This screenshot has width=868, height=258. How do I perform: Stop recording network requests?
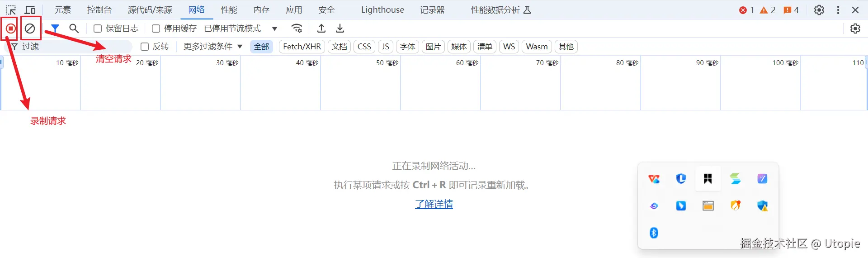[x=10, y=29]
